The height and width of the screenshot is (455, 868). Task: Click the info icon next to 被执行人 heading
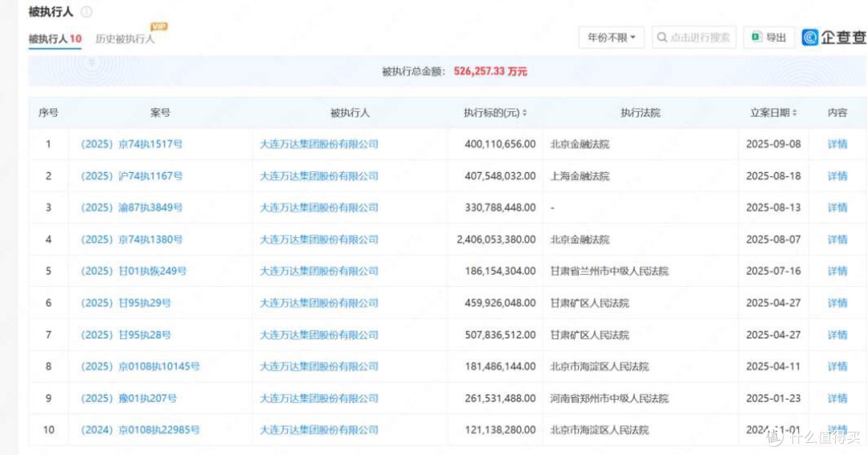[x=87, y=11]
